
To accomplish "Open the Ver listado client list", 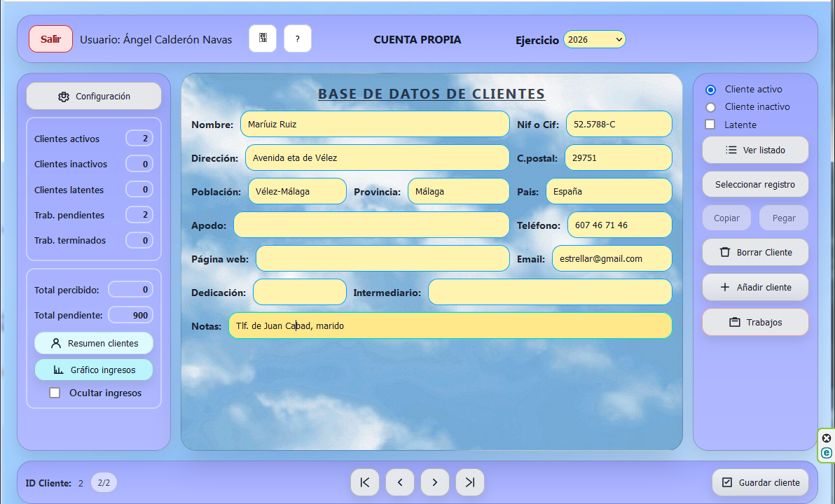I will (755, 150).
